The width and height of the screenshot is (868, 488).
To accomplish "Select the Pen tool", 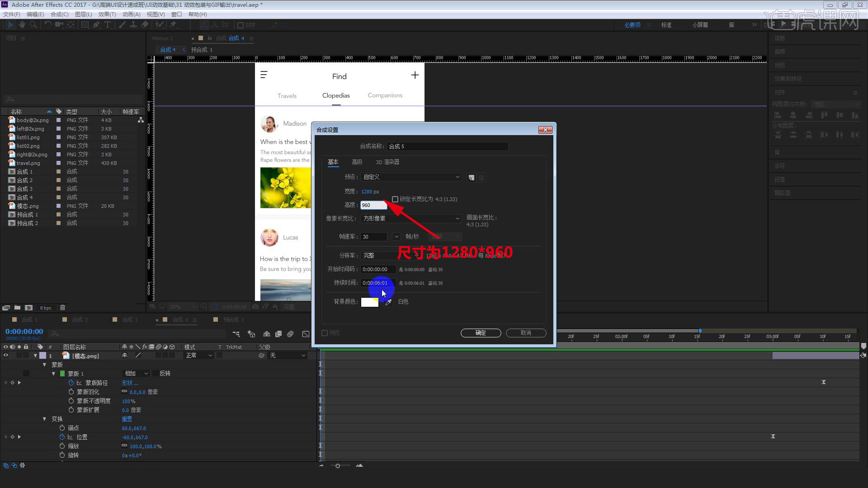I will (96, 25).
